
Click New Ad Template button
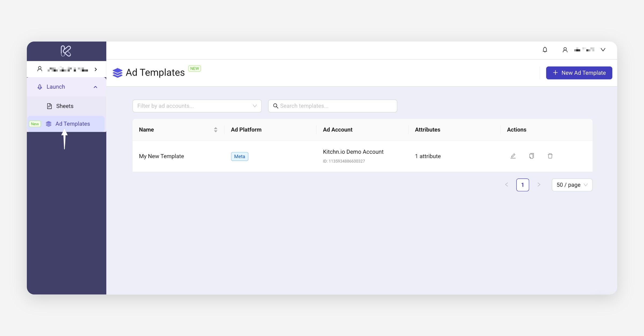[579, 73]
